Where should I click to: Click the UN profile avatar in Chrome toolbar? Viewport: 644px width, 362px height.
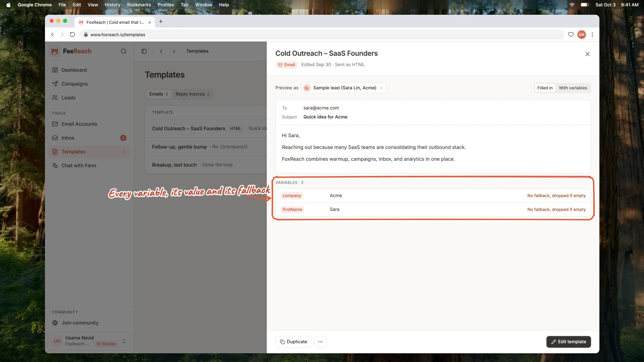tap(581, 34)
